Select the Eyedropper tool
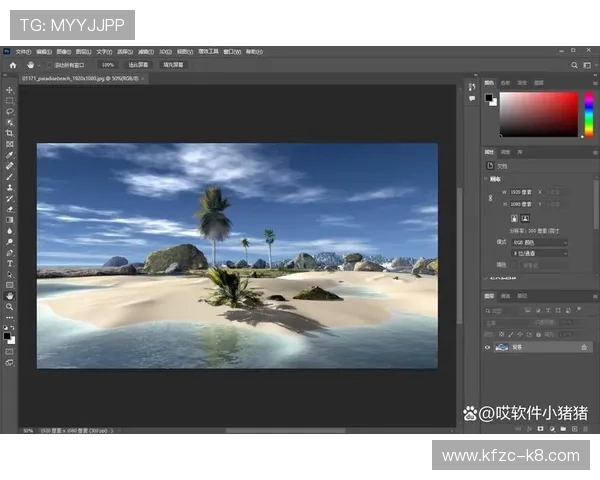 pos(10,155)
